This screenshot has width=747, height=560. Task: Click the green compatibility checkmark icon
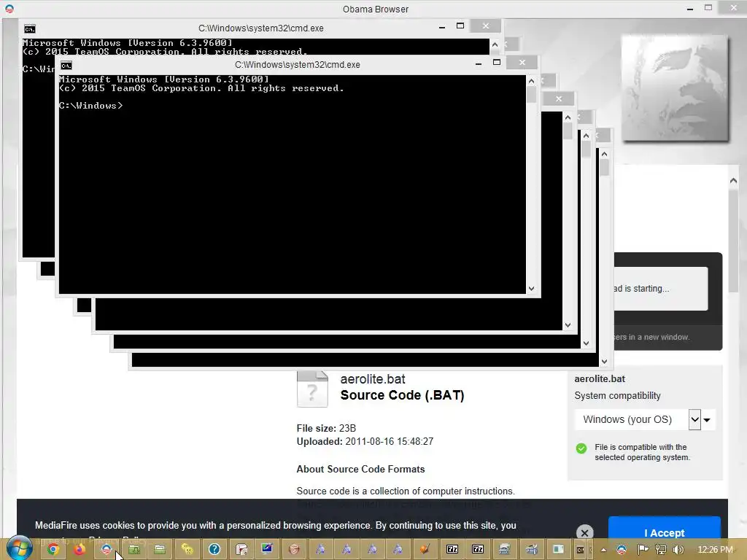(581, 448)
